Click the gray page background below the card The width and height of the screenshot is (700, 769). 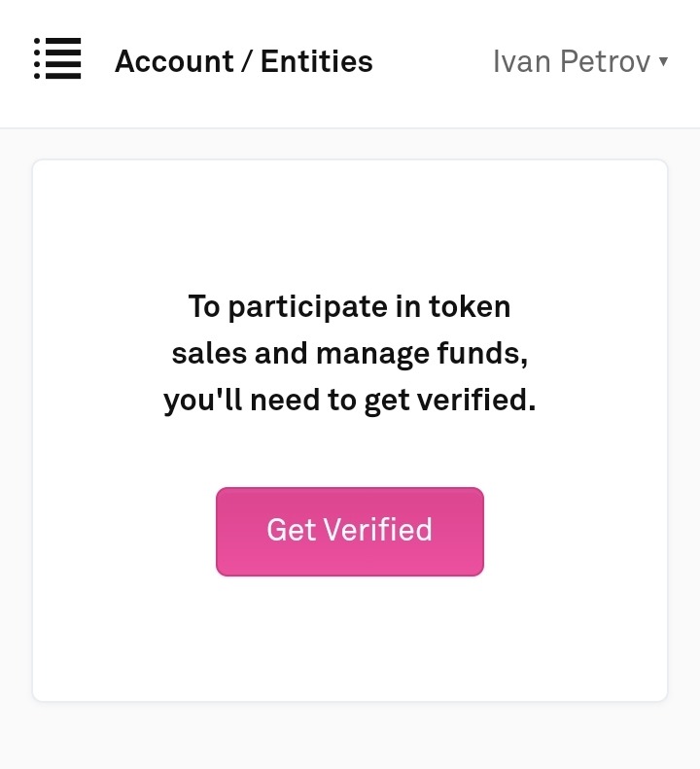(349, 736)
